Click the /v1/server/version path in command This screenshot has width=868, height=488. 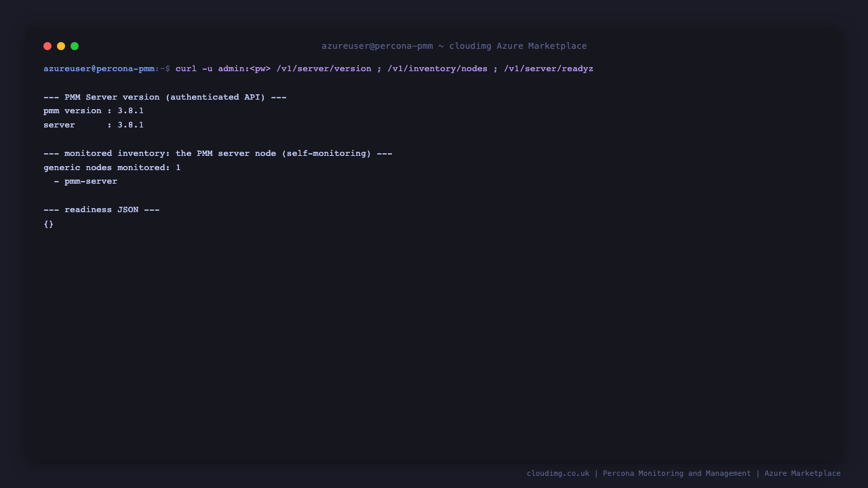(x=324, y=68)
